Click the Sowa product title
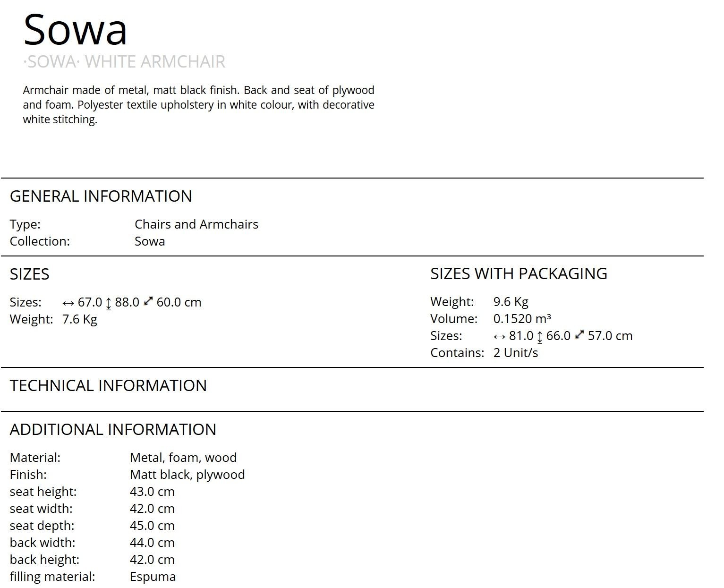 coord(76,29)
